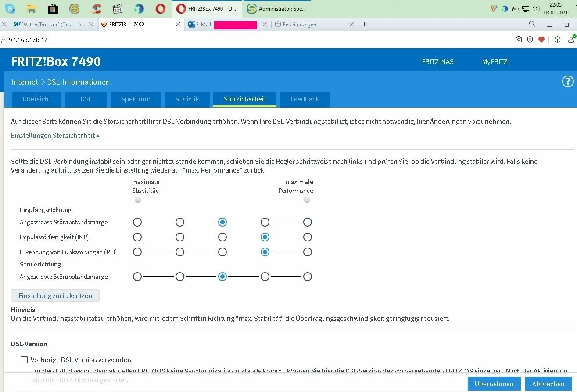Click the pinned Opera icon in taskbar
This screenshot has height=392, width=577.
point(161,8)
